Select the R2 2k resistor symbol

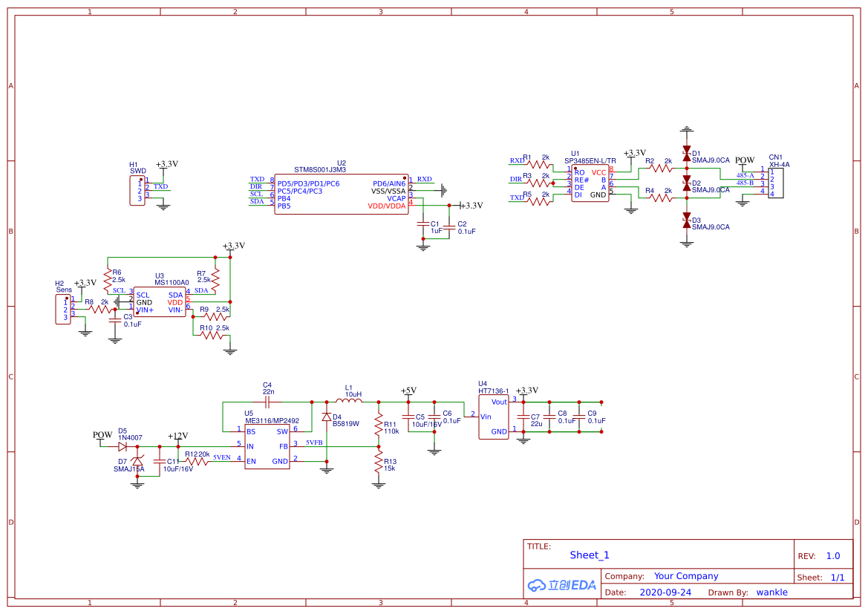pos(662,169)
